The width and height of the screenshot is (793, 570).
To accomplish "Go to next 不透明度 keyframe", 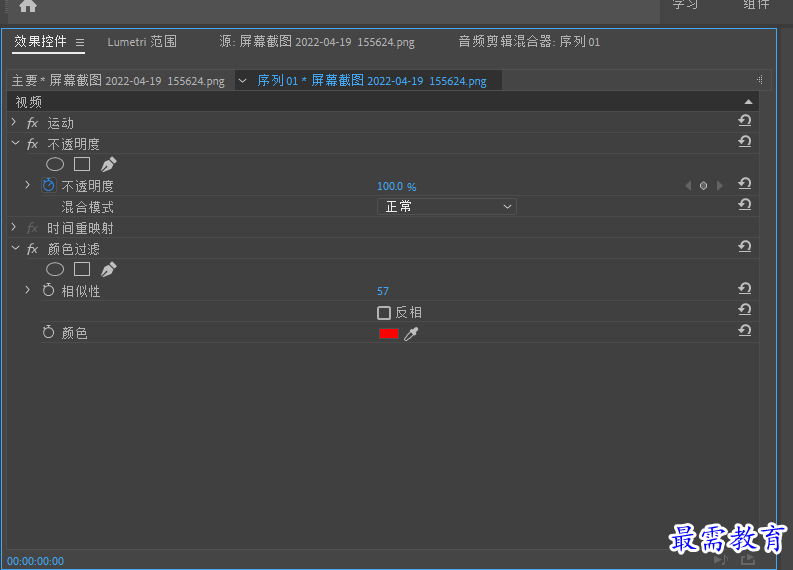I will point(720,186).
